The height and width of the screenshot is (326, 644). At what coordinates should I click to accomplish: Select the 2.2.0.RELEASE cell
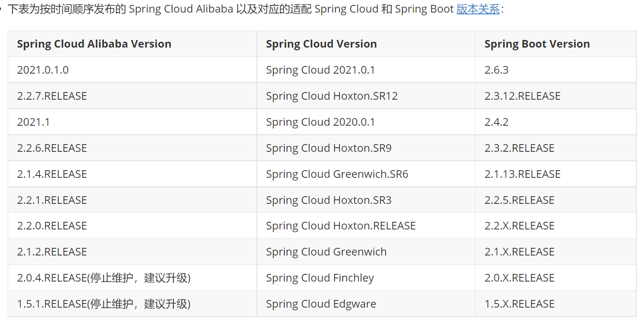132,226
